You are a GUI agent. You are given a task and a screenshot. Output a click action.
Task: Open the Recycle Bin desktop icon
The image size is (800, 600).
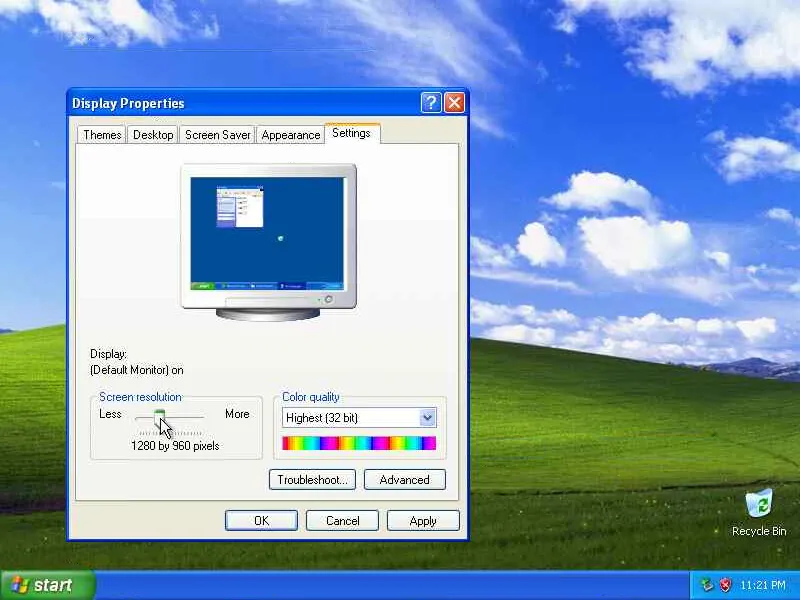pyautogui.click(x=759, y=512)
